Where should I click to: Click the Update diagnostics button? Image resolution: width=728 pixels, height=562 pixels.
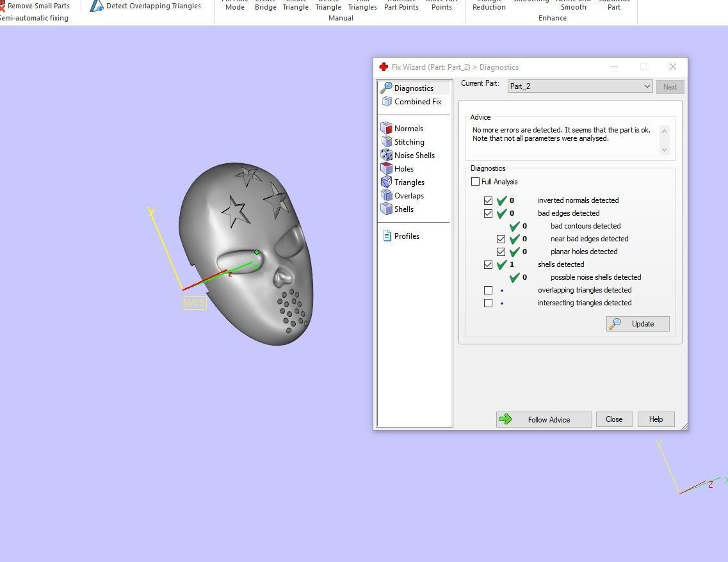pyautogui.click(x=638, y=323)
